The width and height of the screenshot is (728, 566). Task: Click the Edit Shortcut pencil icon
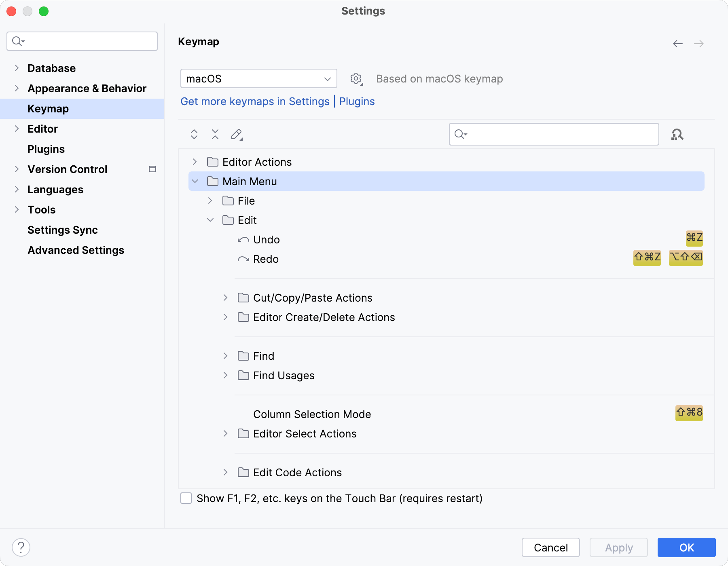(237, 134)
